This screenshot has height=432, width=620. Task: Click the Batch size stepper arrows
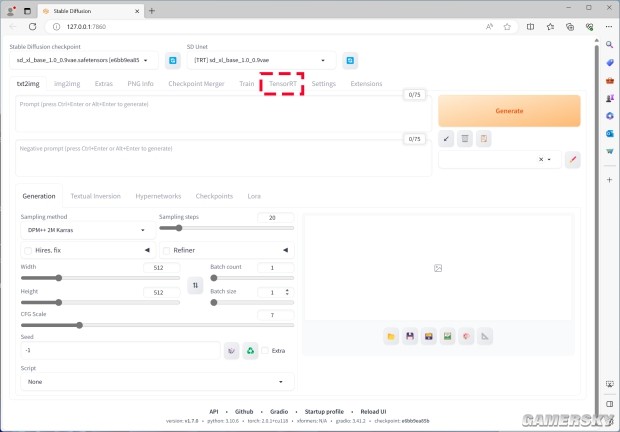click(x=287, y=292)
